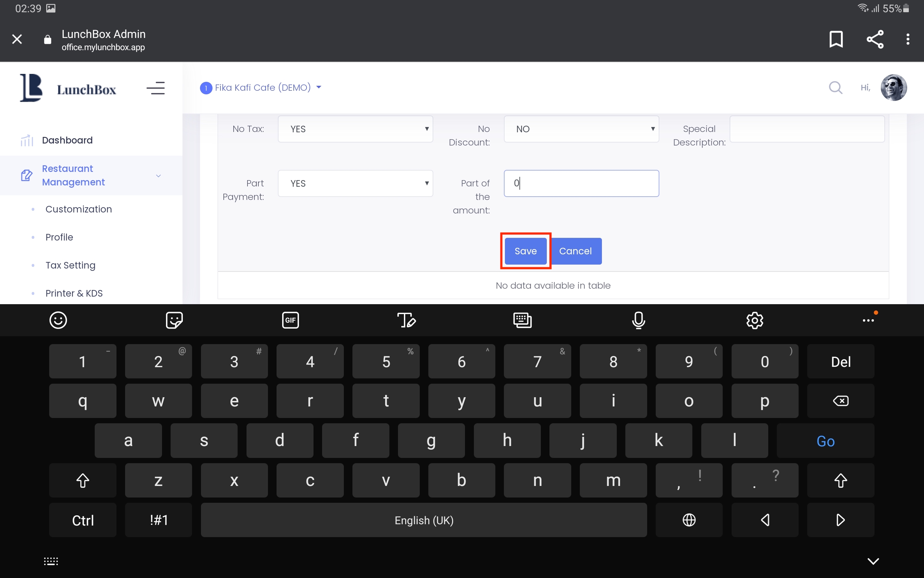Open Tax Setting in sidebar
This screenshot has height=578, width=924.
(70, 265)
